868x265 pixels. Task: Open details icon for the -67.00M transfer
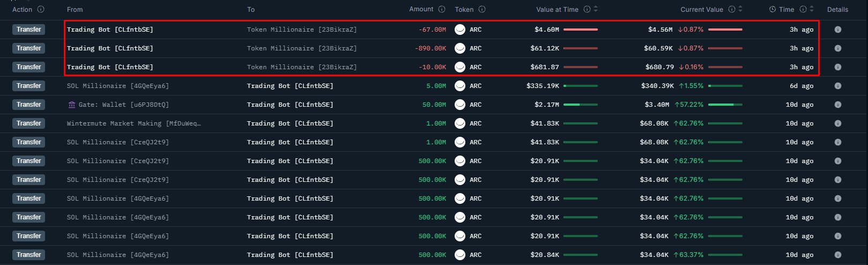pos(837,30)
